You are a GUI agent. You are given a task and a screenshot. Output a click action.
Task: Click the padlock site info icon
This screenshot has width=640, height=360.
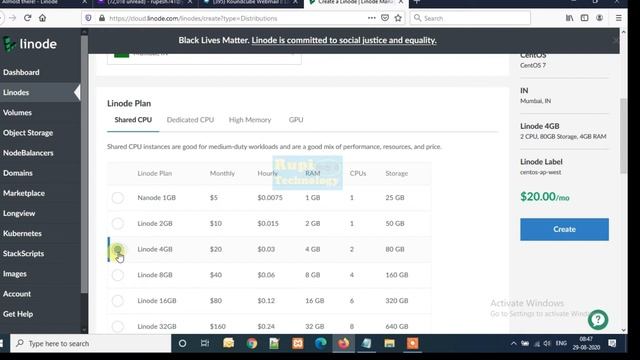click(102, 18)
